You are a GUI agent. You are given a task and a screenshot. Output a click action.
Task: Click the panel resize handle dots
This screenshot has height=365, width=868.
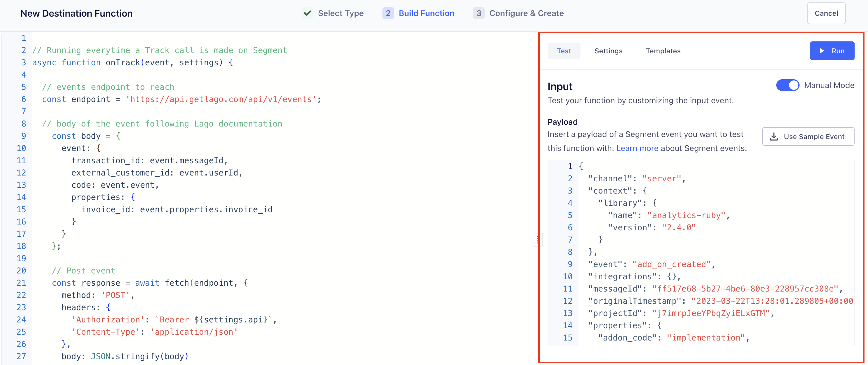coord(537,240)
